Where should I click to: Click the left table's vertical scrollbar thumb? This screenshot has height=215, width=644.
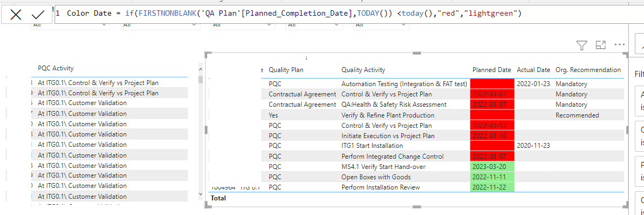[201, 80]
